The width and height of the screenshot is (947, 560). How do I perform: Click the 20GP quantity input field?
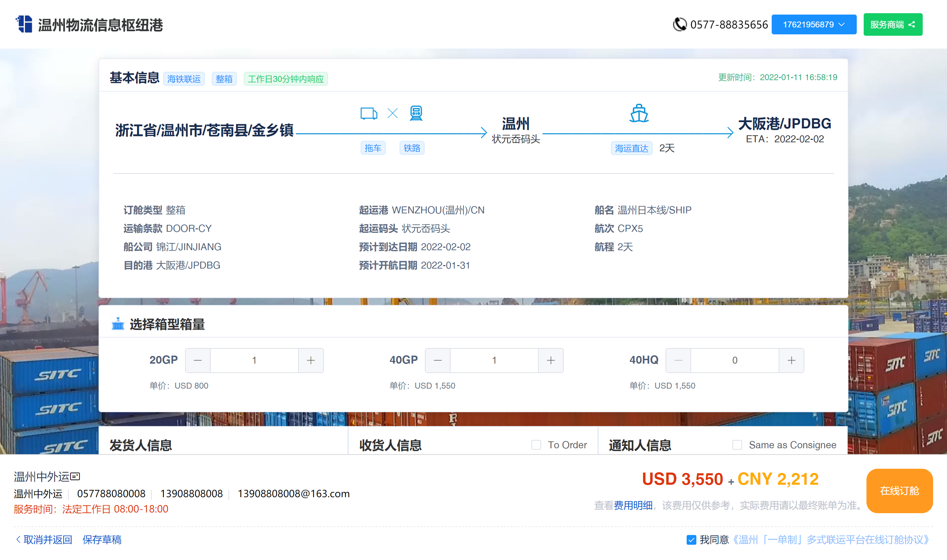click(x=254, y=360)
